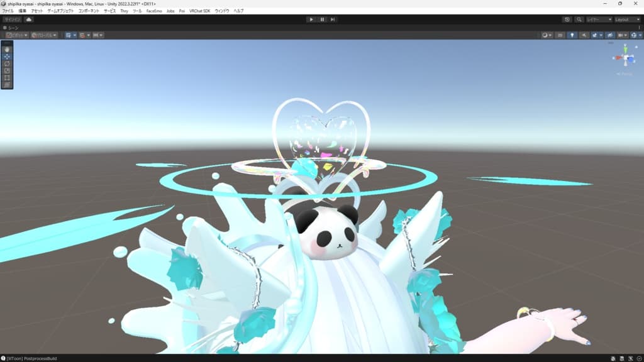
Task: Toggle scene audio mute button
Action: 584,35
